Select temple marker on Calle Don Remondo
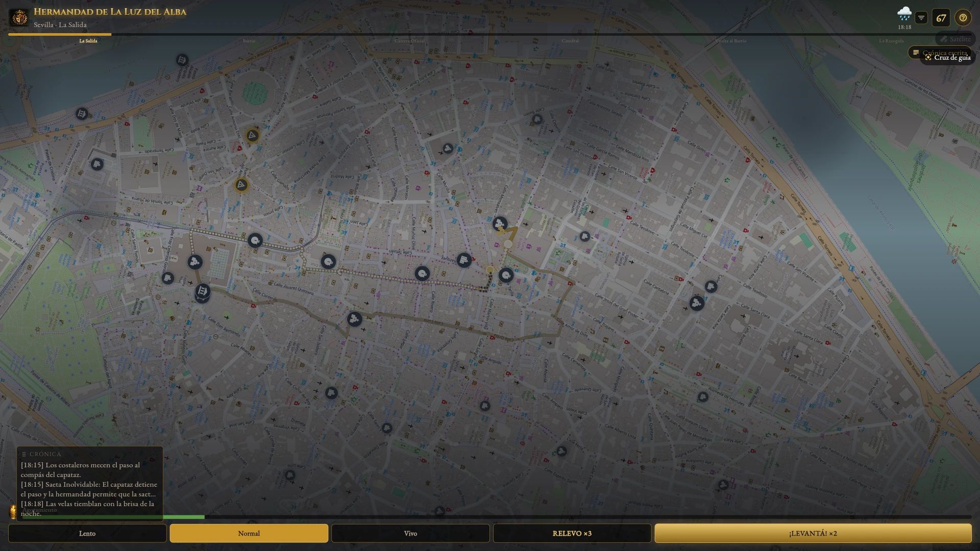Image resolution: width=980 pixels, height=551 pixels. click(203, 292)
